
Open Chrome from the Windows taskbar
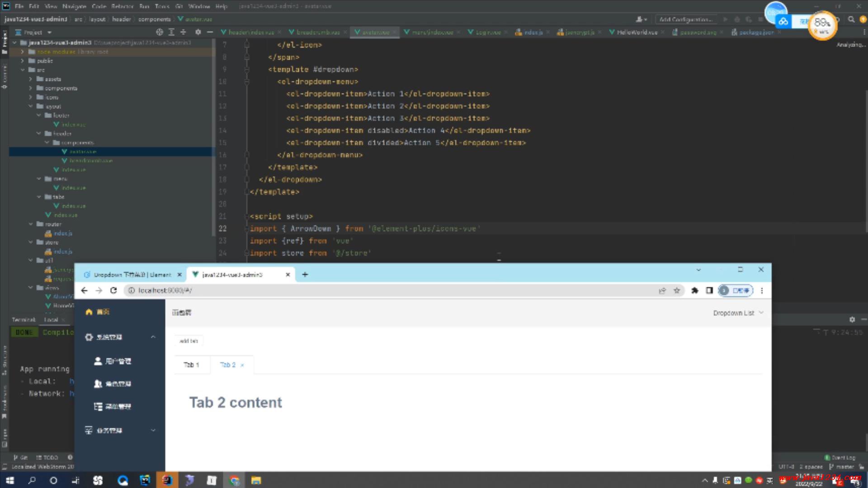click(234, 480)
